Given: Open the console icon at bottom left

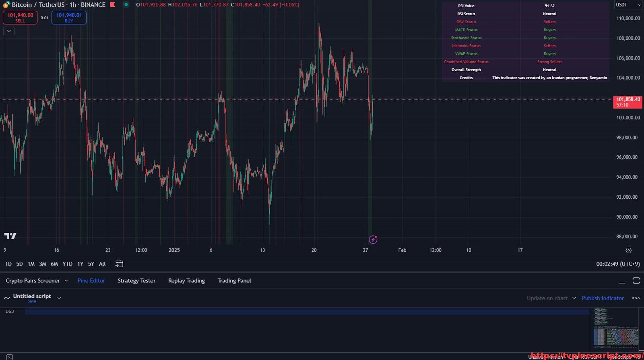Looking at the screenshot, I should pos(9,357).
